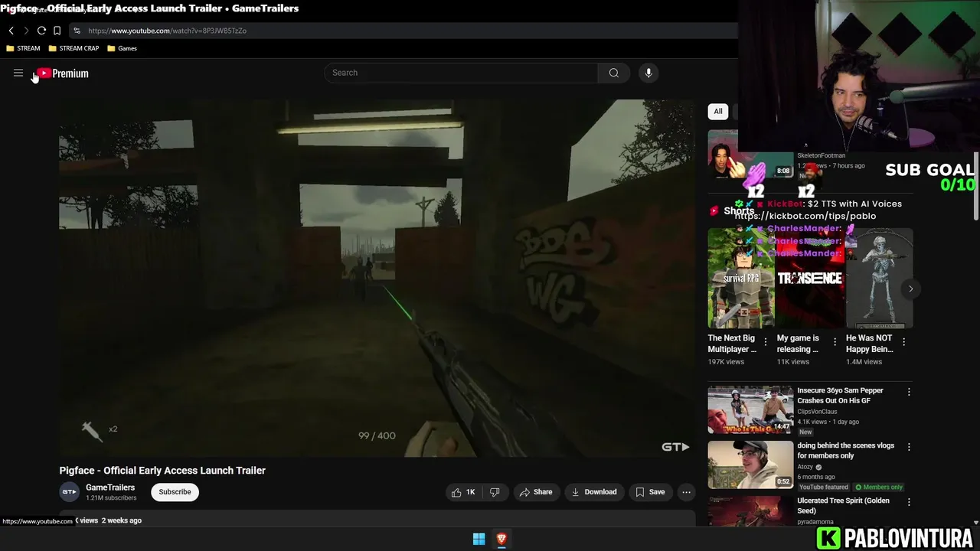The width and height of the screenshot is (980, 551).
Task: Click the 'Members only' badge
Action: (x=879, y=487)
